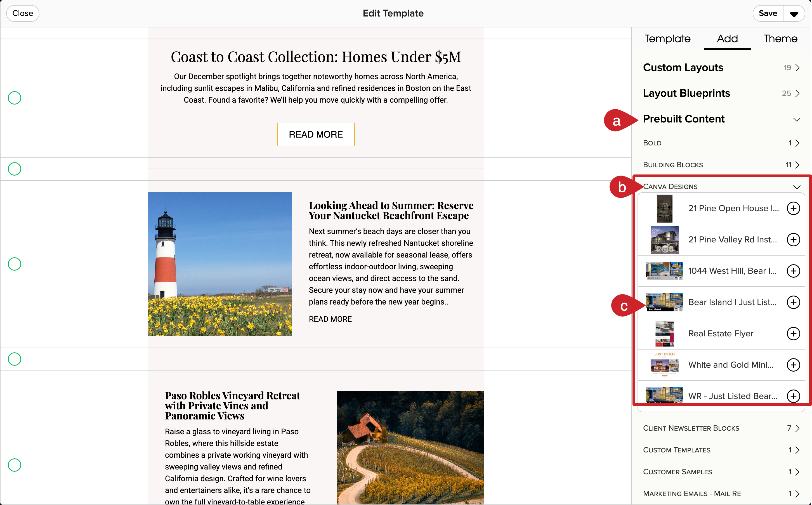Select the Real Estate Flyer thumbnail
The width and height of the screenshot is (812, 505).
coord(664,333)
